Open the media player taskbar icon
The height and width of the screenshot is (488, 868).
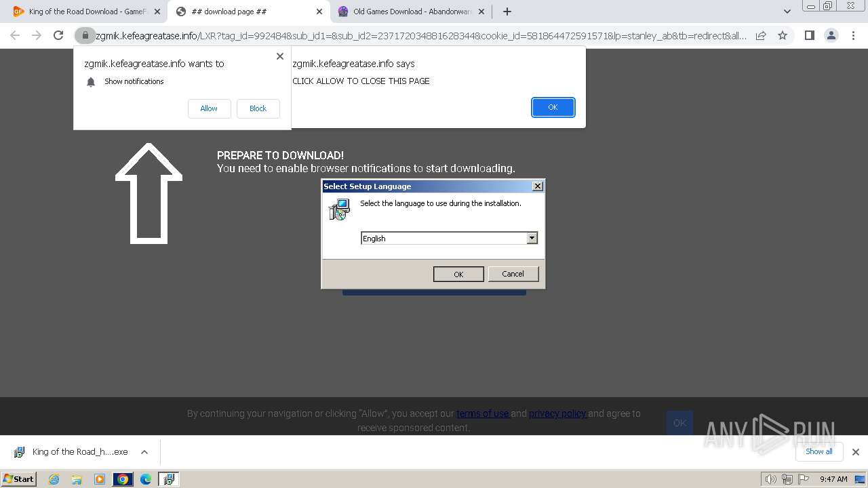tap(100, 479)
